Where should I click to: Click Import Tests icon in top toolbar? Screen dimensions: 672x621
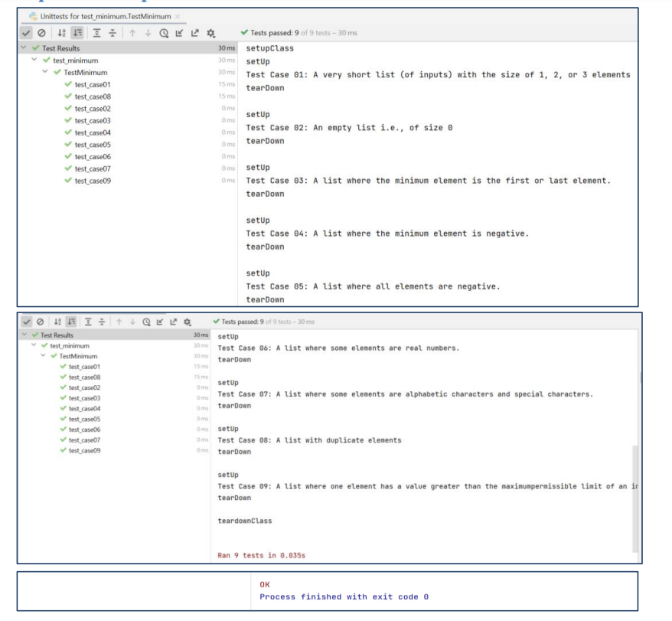click(179, 33)
